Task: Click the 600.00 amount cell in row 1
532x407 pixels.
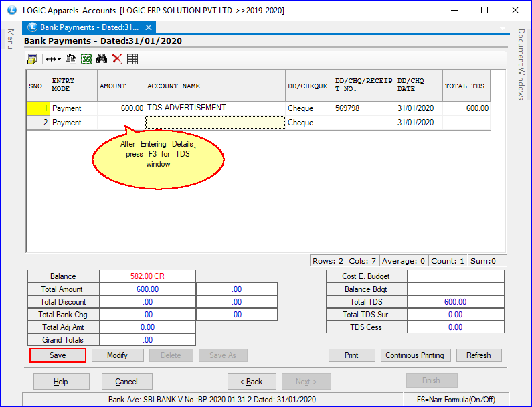Action: [x=121, y=108]
